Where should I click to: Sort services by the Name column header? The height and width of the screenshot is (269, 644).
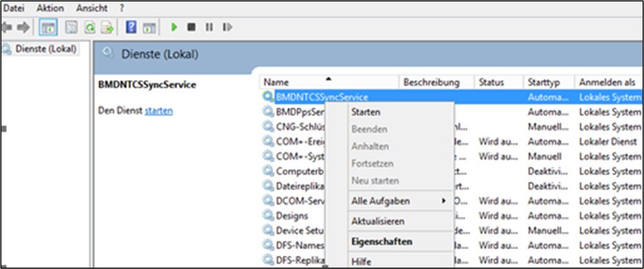(x=277, y=82)
